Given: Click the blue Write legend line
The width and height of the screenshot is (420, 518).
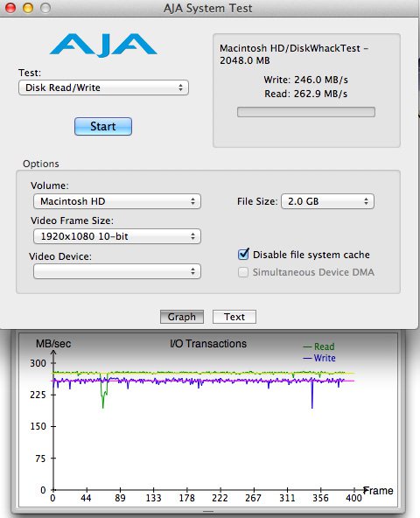Looking at the screenshot, I should coord(307,358).
